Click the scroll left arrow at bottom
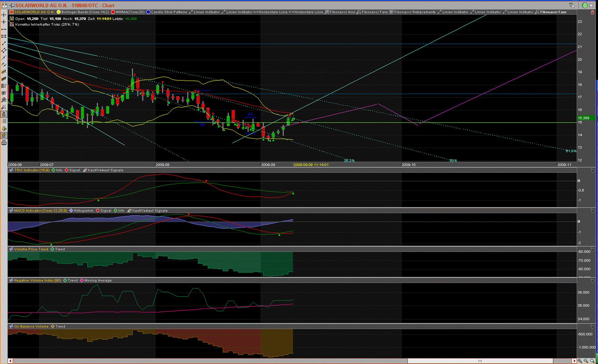 point(10,361)
